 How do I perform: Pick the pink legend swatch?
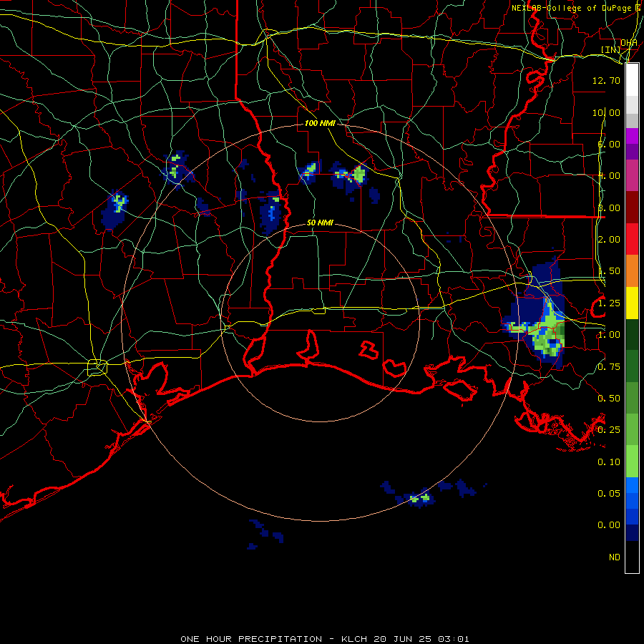coord(632,175)
